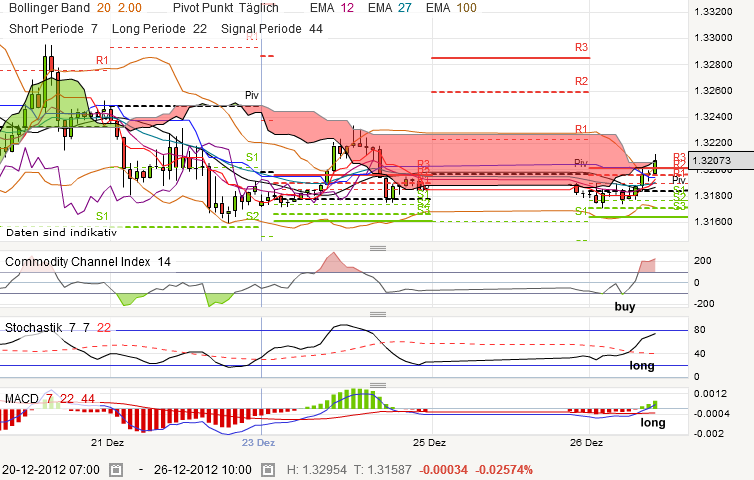Click the high value H: 1.32954
This screenshot has width=754, height=480.
[x=316, y=470]
